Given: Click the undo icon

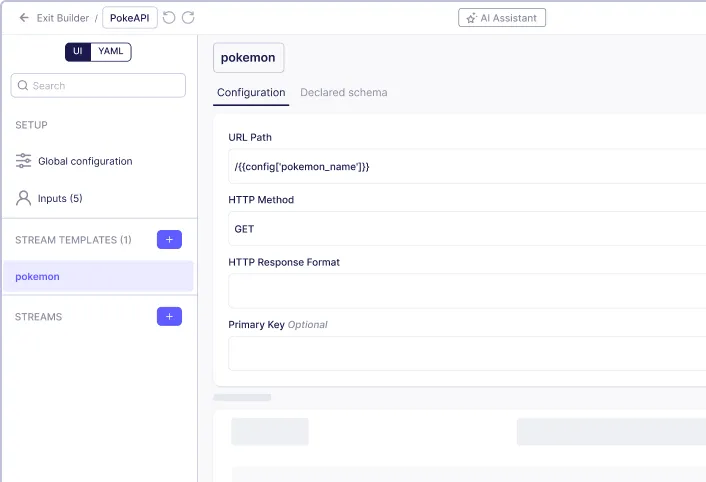Looking at the screenshot, I should pos(169,18).
